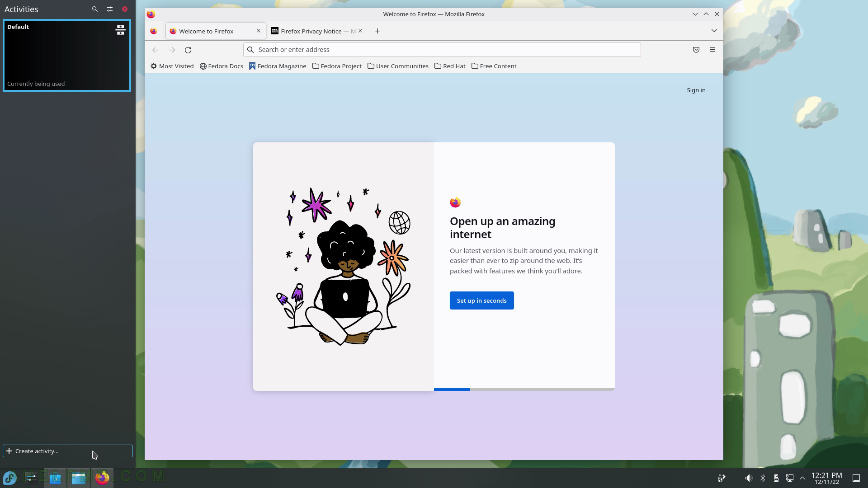The image size is (868, 488).
Task: Search activities with the magnifier icon
Action: pos(94,9)
